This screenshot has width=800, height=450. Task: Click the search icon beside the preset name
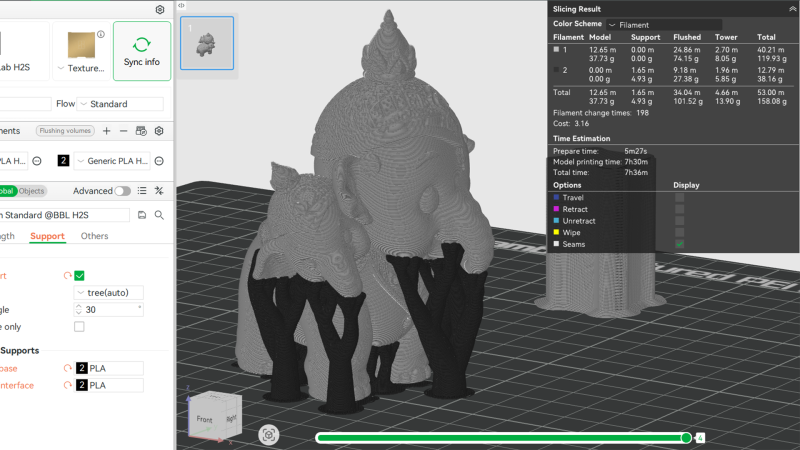pos(159,215)
